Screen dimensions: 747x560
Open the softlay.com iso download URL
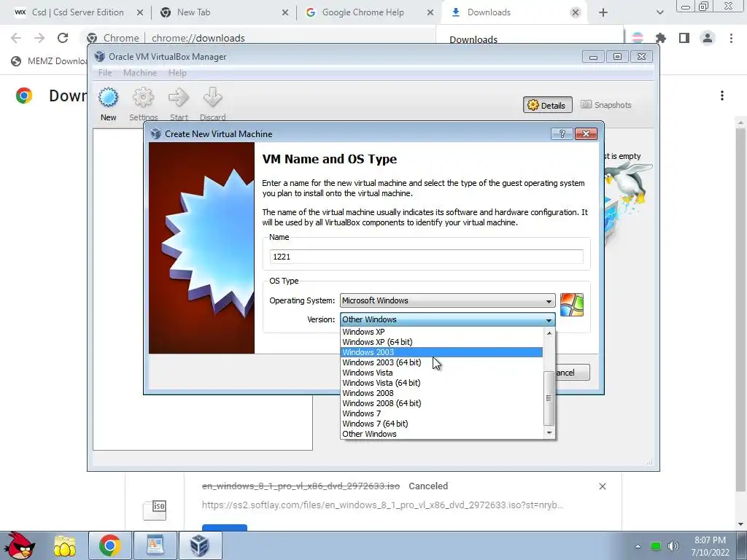[382, 505]
